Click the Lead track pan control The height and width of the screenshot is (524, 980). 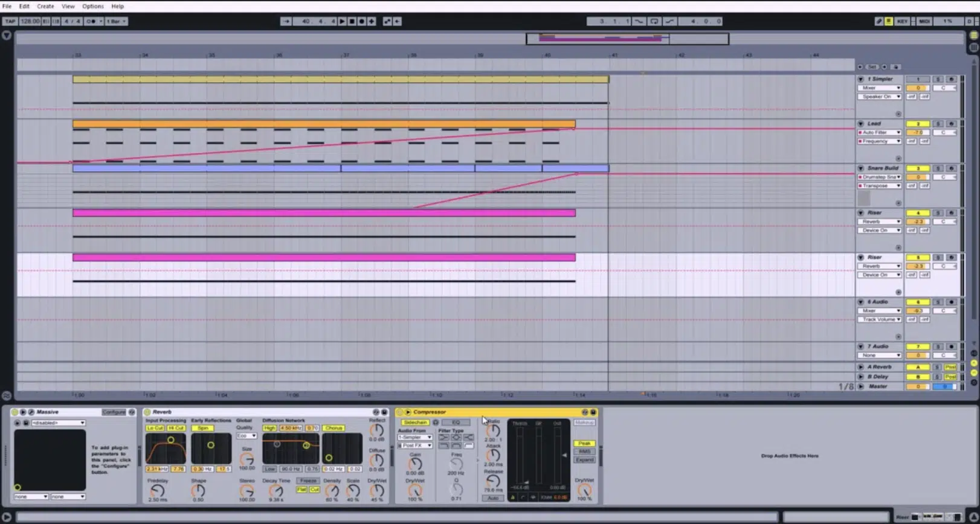click(x=944, y=133)
